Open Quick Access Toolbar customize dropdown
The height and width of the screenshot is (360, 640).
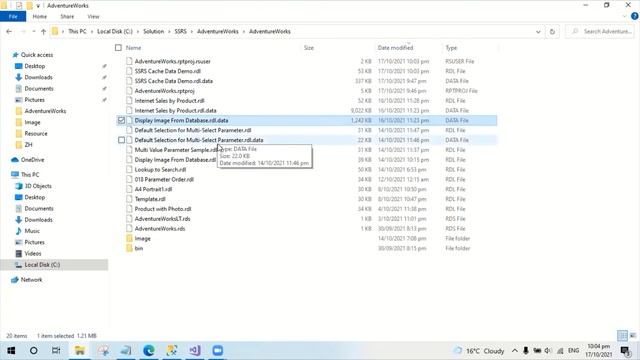tap(38, 6)
